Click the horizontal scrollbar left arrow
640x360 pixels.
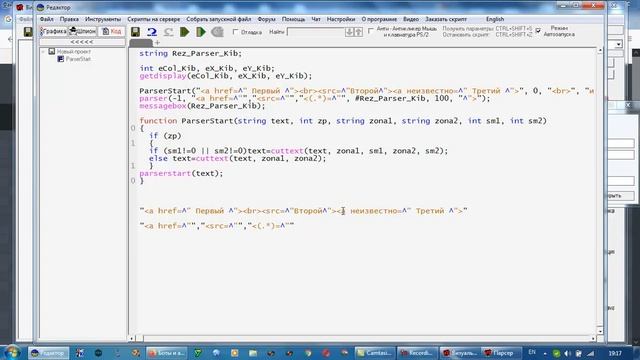click(x=132, y=338)
